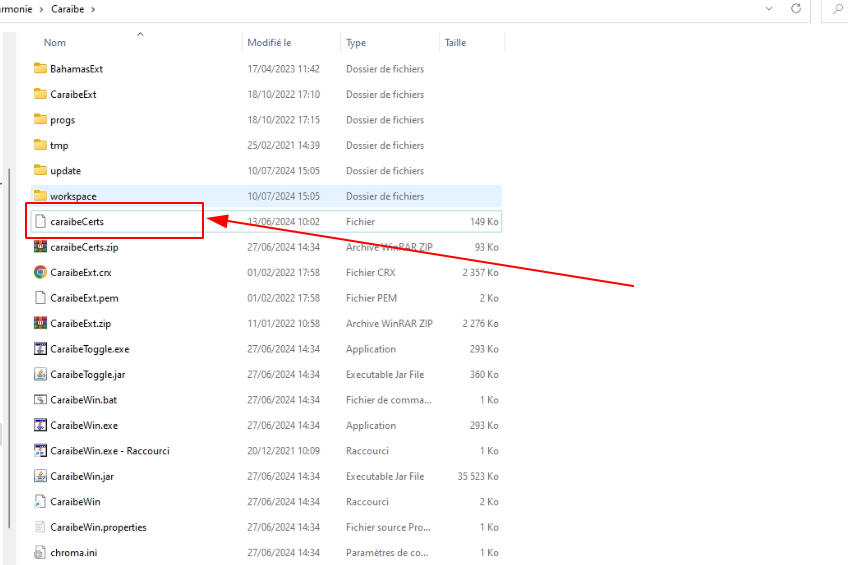848x565 pixels.
Task: Select the CaraibeToggle.jar Java icon
Action: click(x=40, y=374)
